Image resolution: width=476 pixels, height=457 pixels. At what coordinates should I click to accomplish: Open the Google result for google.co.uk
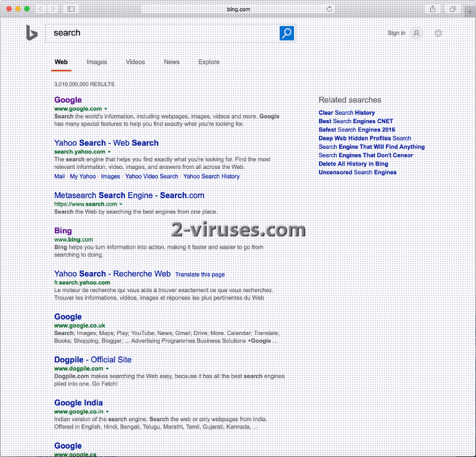pyautogui.click(x=68, y=317)
